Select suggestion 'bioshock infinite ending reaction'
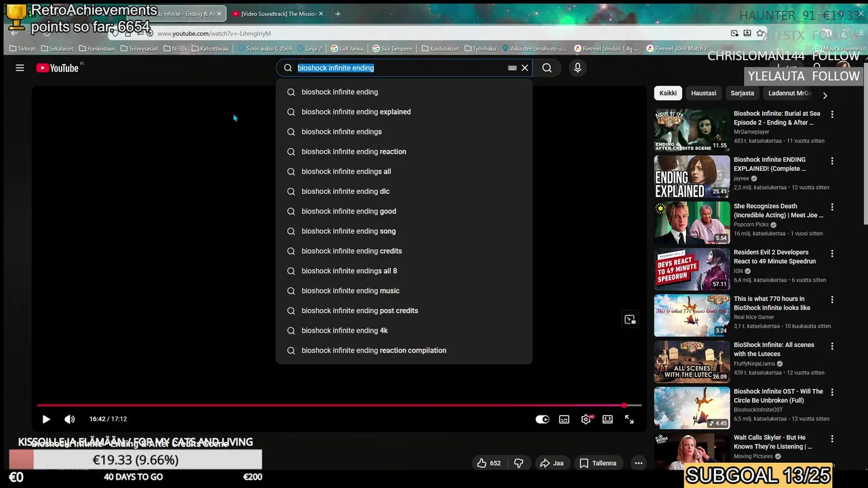 (404, 152)
